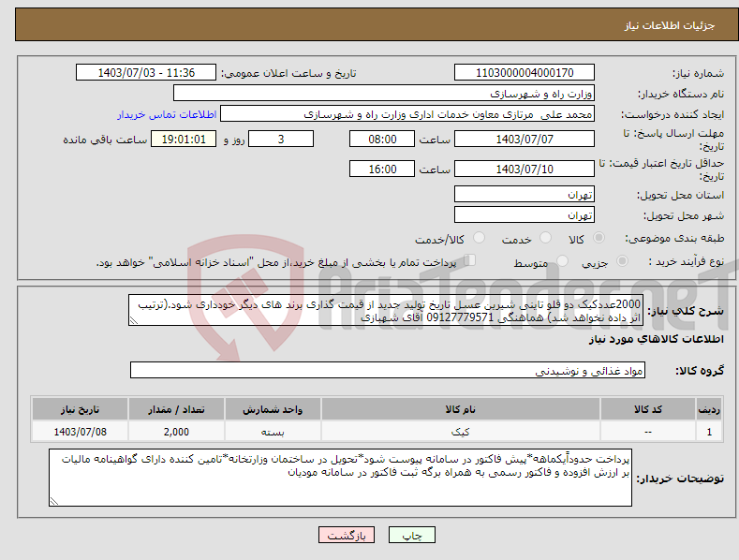Click price validity date field 1403/07/10
Screen dimensions: 739x560
click(525, 169)
